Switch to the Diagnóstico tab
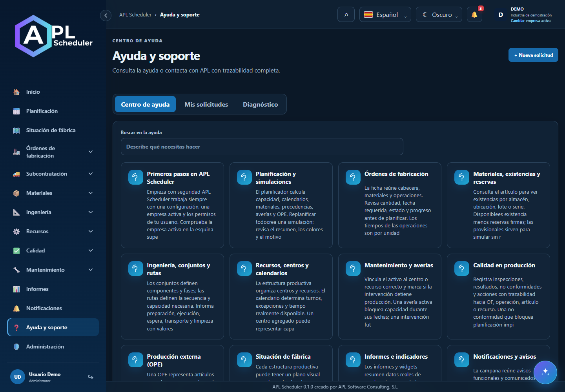 [261, 104]
